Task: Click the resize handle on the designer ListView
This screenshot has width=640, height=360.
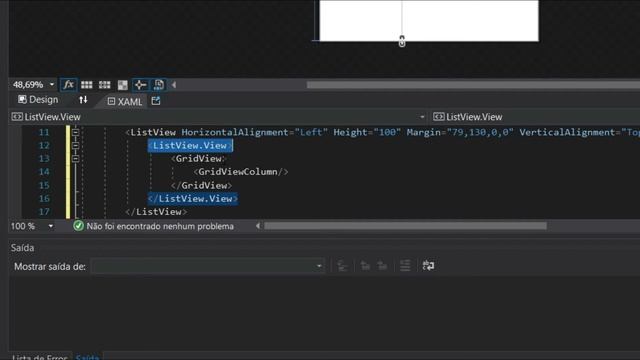Action: pos(402,41)
